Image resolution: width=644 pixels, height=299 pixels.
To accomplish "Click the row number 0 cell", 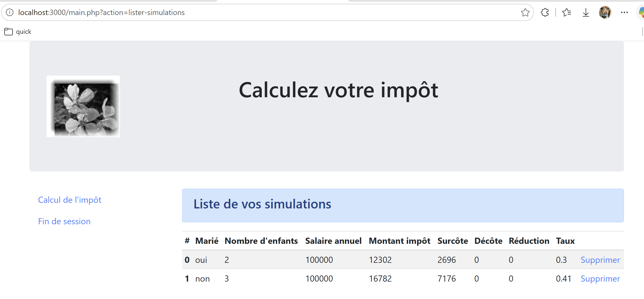I will [187, 260].
